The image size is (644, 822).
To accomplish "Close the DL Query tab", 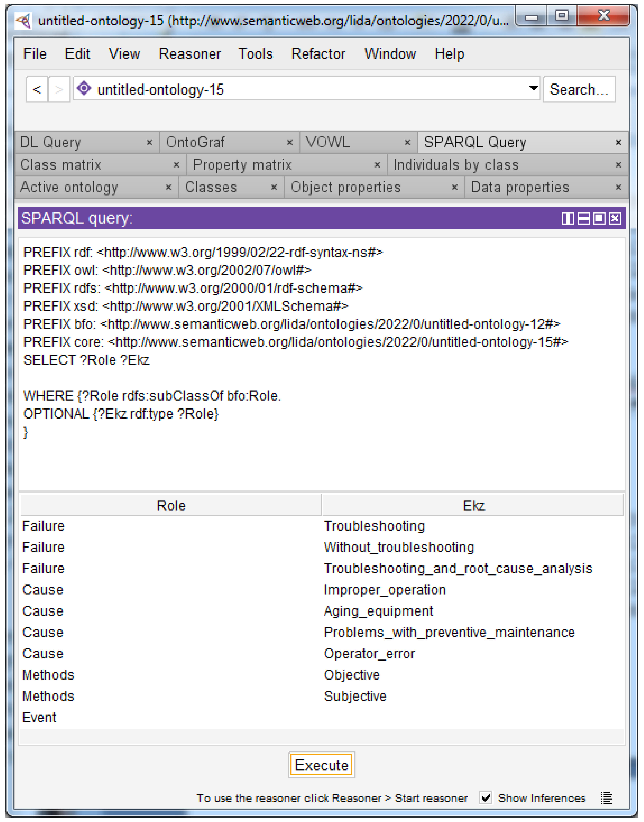I will coord(149,143).
